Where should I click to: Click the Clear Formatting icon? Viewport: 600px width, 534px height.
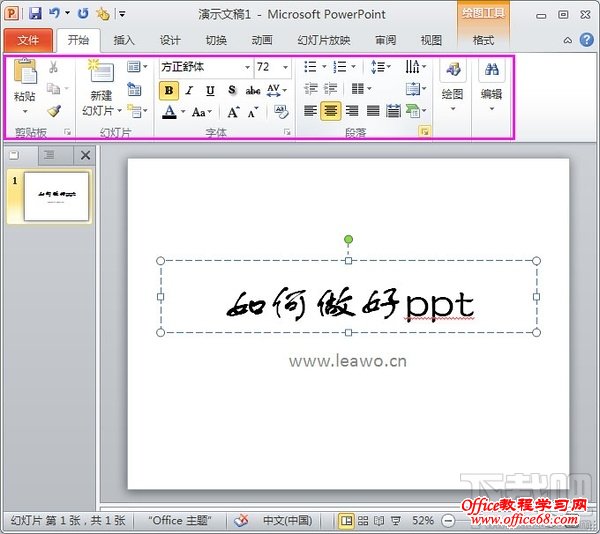click(281, 112)
